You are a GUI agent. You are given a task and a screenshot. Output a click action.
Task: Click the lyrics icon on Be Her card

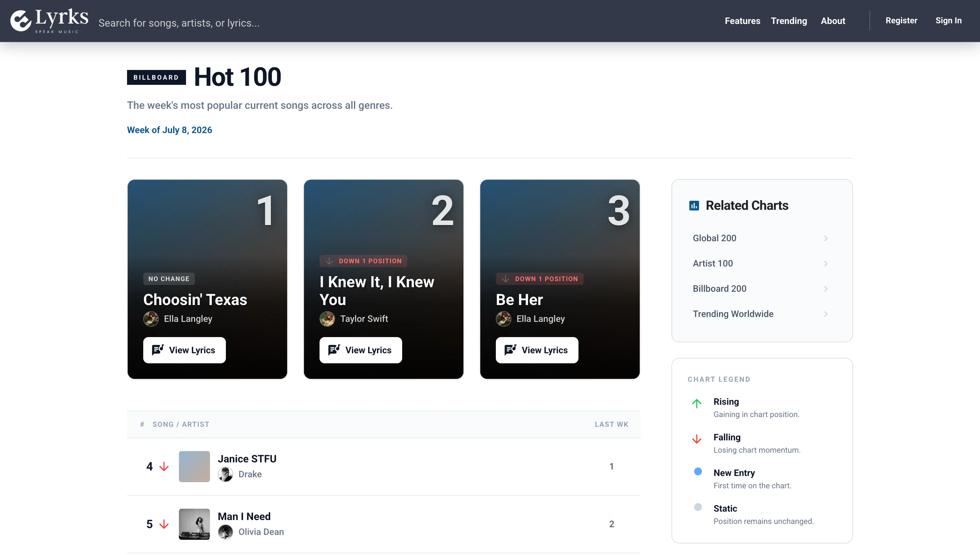[510, 350]
